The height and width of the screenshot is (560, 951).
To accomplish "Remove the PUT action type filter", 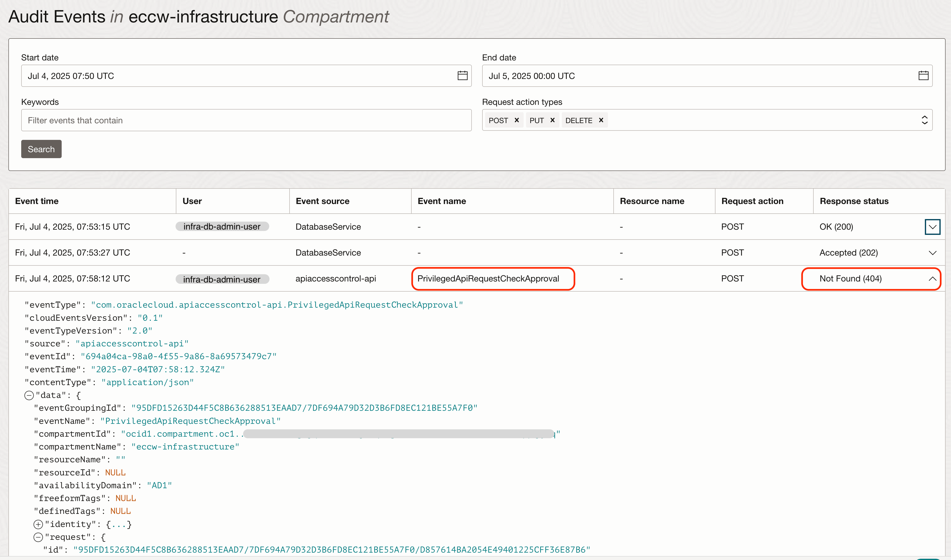I will click(x=552, y=120).
